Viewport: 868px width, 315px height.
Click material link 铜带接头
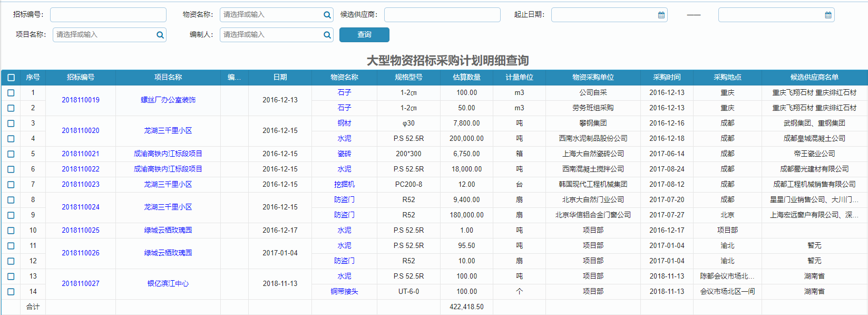(344, 292)
